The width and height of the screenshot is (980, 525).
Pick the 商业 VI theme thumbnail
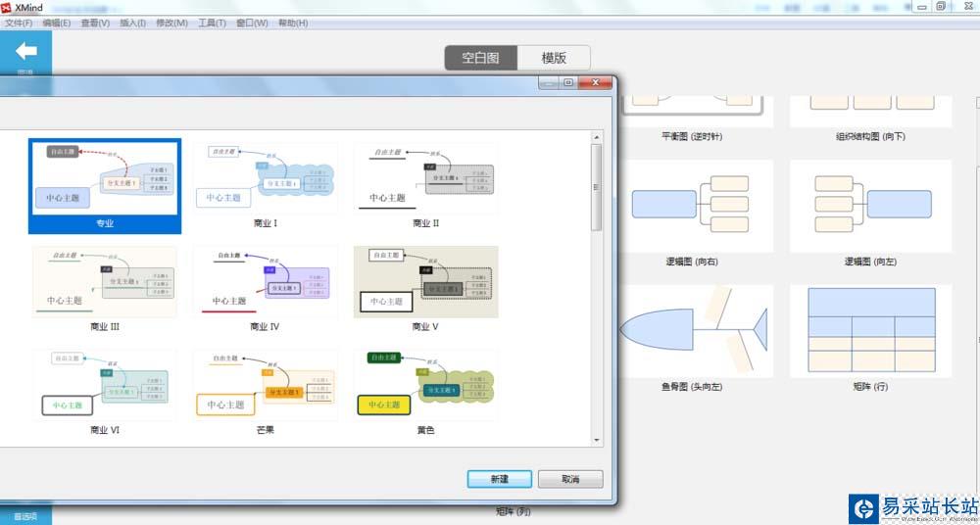(105, 385)
